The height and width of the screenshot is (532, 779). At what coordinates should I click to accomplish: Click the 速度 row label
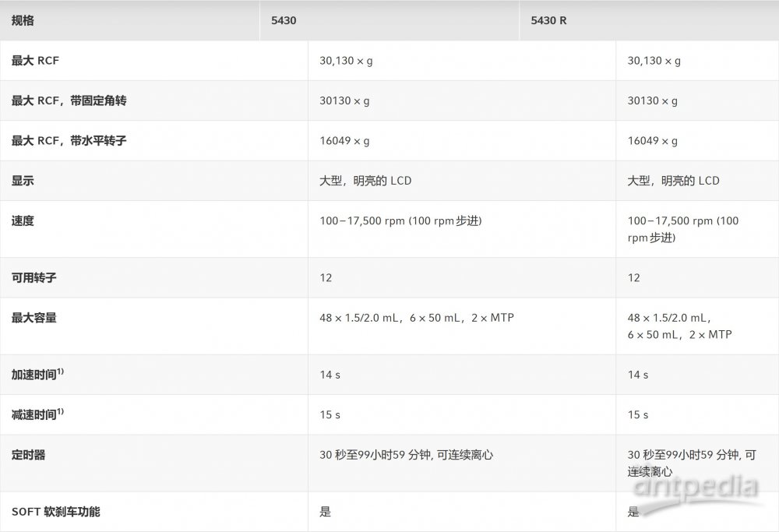point(23,220)
